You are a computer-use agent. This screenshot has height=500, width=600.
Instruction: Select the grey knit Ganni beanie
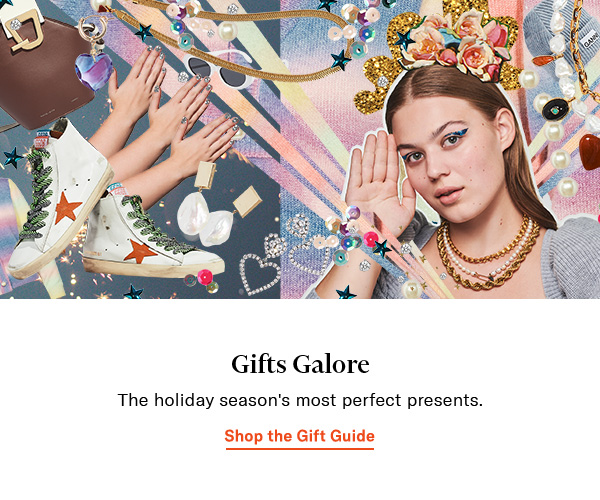[561, 36]
